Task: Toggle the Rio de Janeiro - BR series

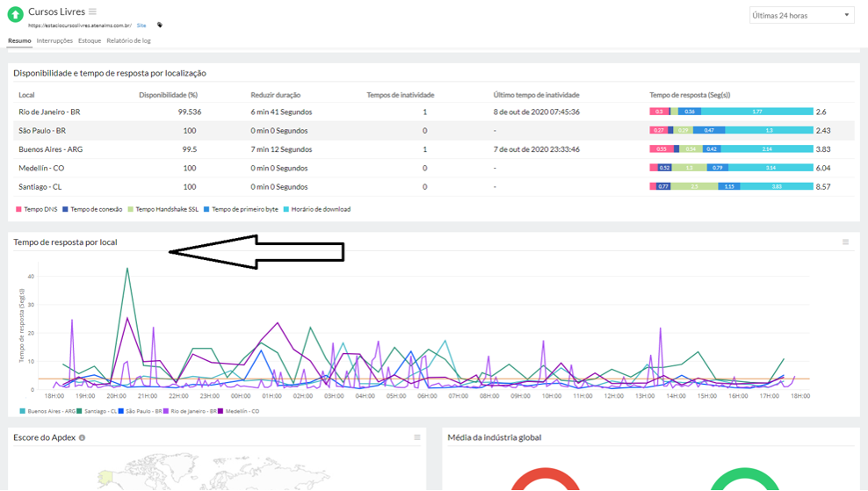Action: coord(191,411)
